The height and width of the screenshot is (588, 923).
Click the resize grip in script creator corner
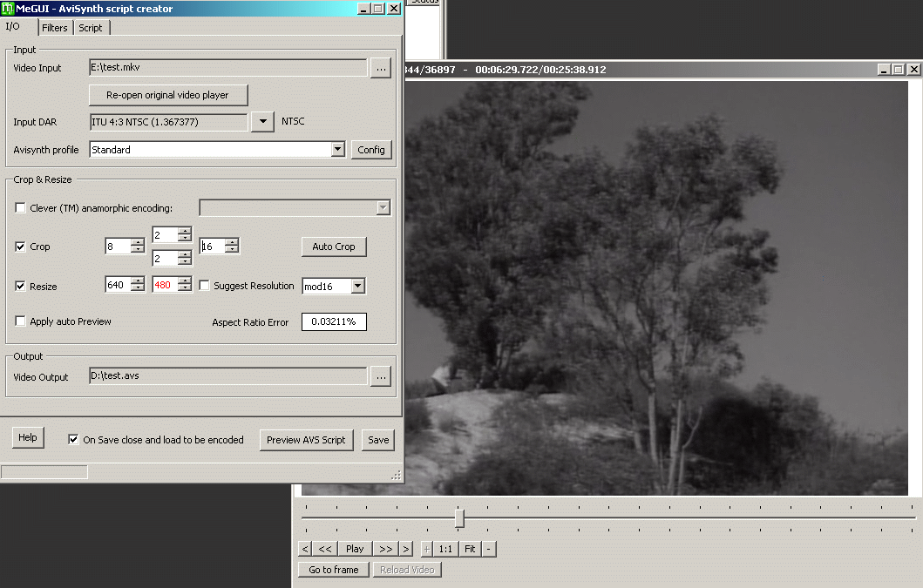[x=397, y=475]
